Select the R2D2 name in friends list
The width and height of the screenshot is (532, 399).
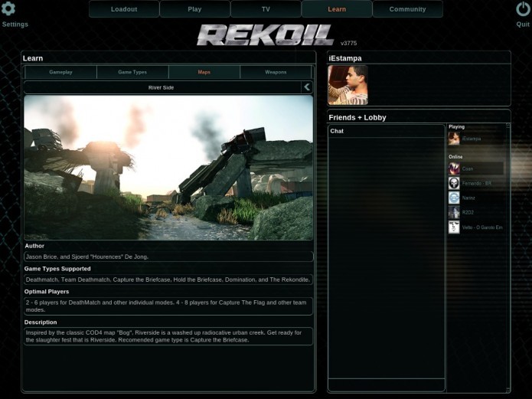coord(468,213)
